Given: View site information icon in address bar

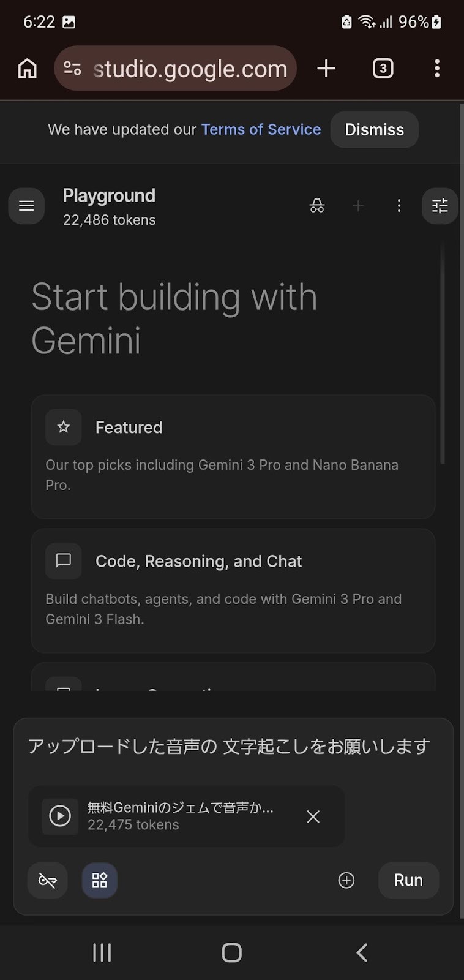Looking at the screenshot, I should point(72,69).
